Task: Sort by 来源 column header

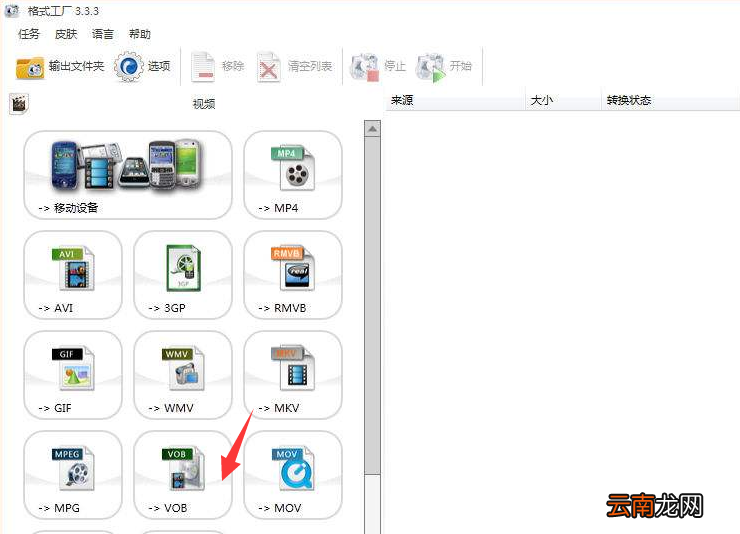Action: (455, 100)
